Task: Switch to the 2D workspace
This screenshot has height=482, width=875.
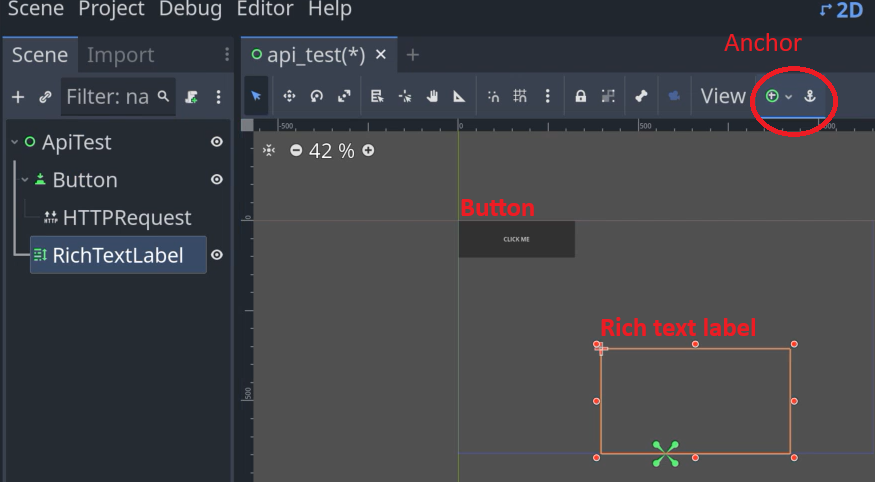Action: click(x=842, y=9)
